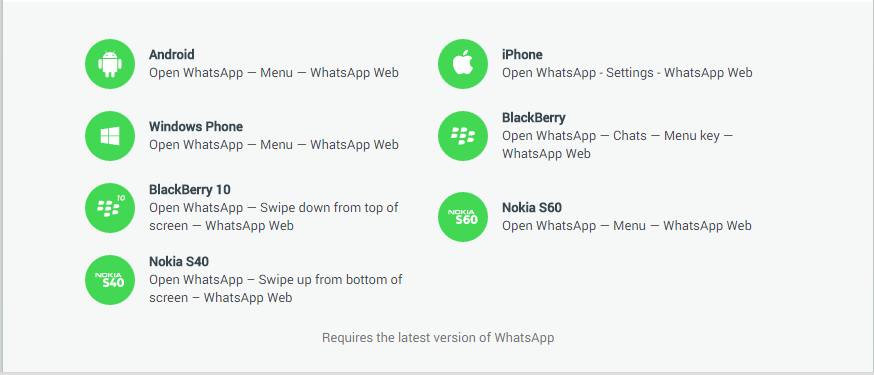Click the iPhone heading
874x375 pixels.
522,55
